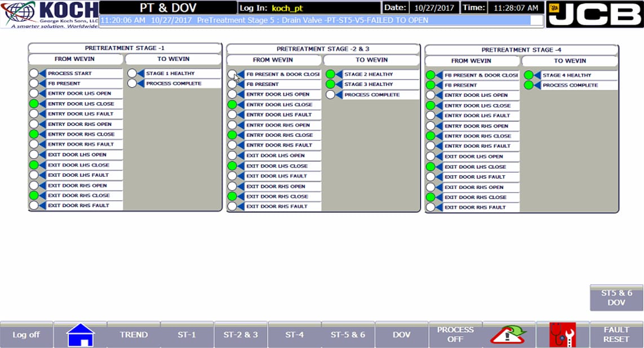
Task: Open the DOV screen
Action: click(x=401, y=335)
